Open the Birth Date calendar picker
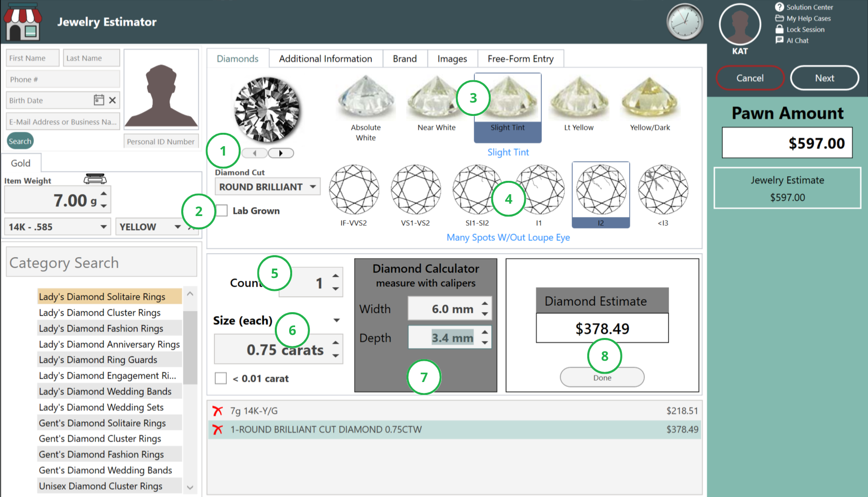Viewport: 868px width, 497px height. click(x=99, y=100)
